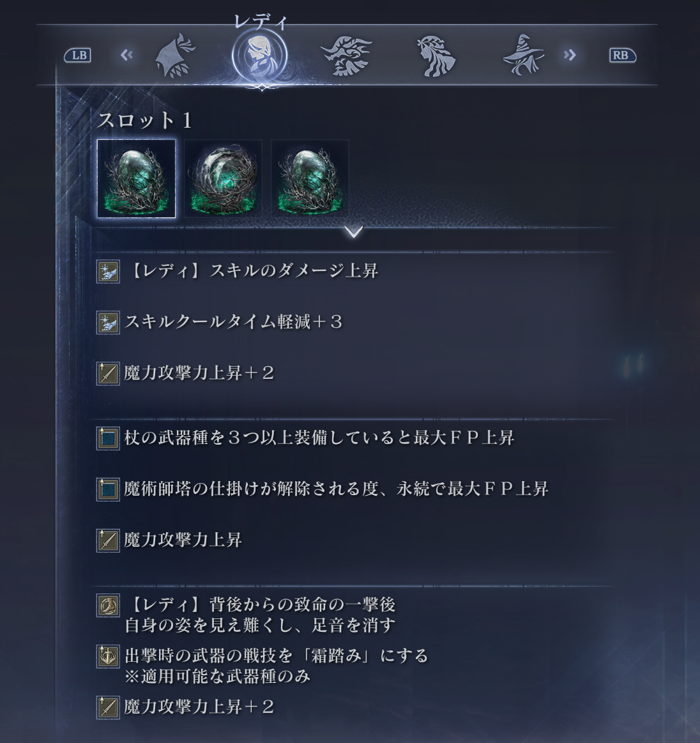Click the FP icon beside 杖の武器種を3つ以上装備
Screen dimensions: 700x743
coord(108,438)
